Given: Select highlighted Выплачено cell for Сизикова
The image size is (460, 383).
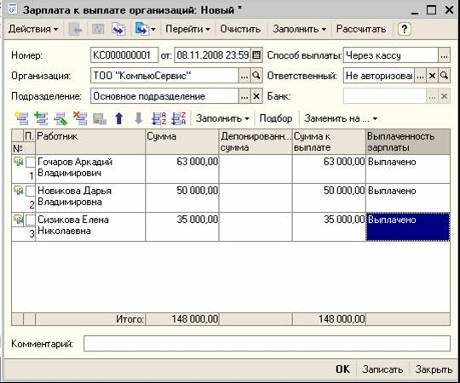Looking at the screenshot, I should pos(408,227).
